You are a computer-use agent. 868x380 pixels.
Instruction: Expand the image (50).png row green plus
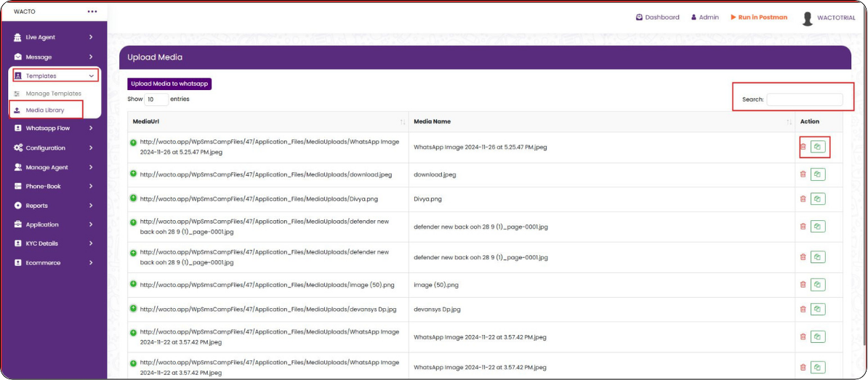(x=133, y=284)
